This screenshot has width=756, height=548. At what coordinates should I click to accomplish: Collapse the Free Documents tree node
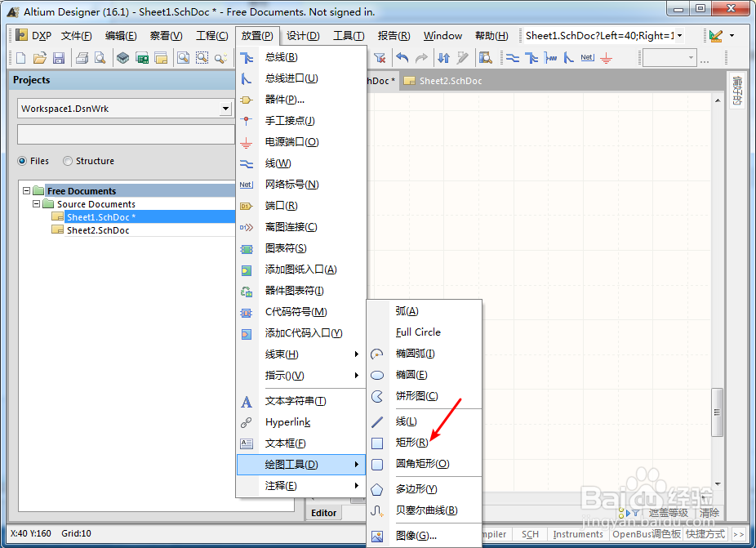point(26,191)
